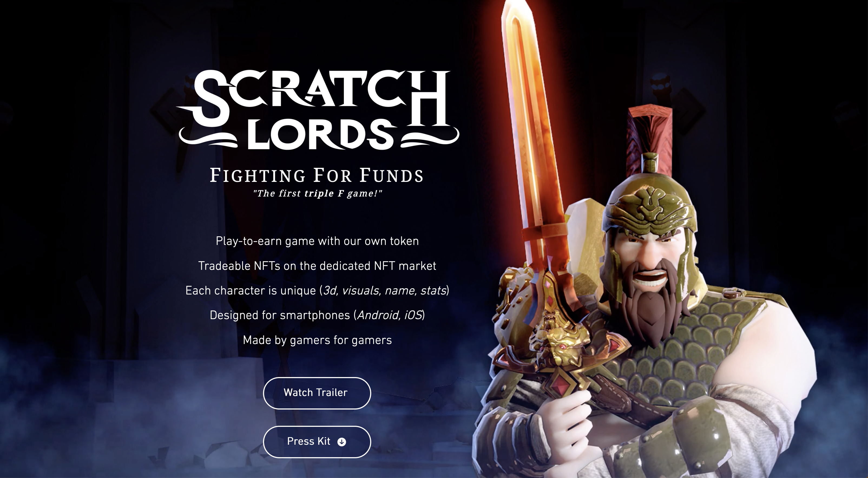Click the download arrow icon in Press Kit
This screenshot has width=868, height=478.
pos(342,442)
